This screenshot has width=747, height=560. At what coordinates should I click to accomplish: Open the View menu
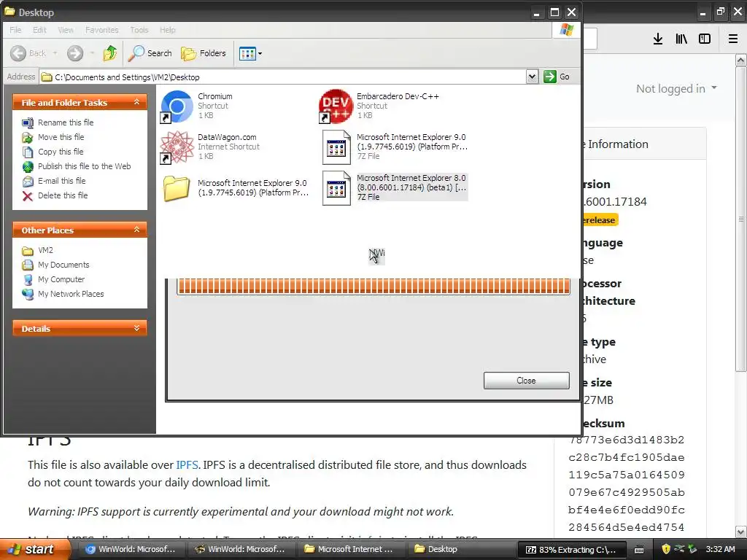[66, 30]
